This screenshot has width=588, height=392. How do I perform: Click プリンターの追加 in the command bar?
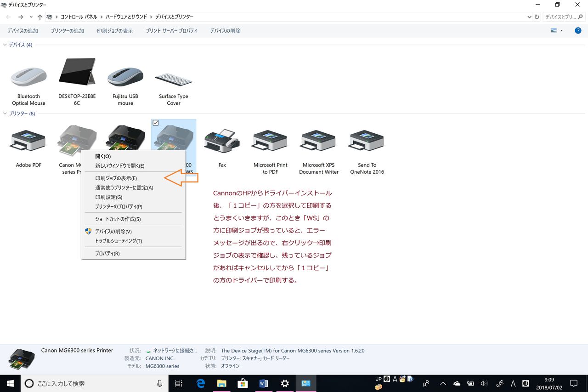coord(68,31)
